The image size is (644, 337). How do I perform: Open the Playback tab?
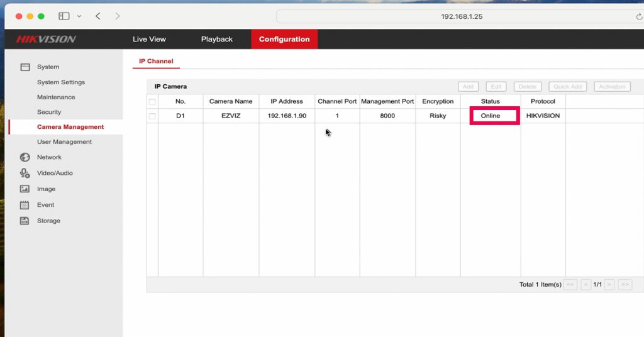(x=216, y=39)
